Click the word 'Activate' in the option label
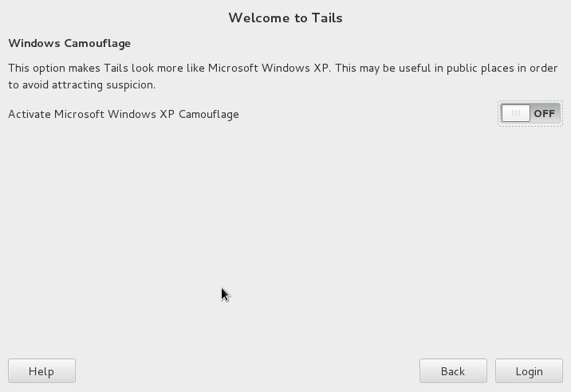The height and width of the screenshot is (392, 571). [30, 114]
